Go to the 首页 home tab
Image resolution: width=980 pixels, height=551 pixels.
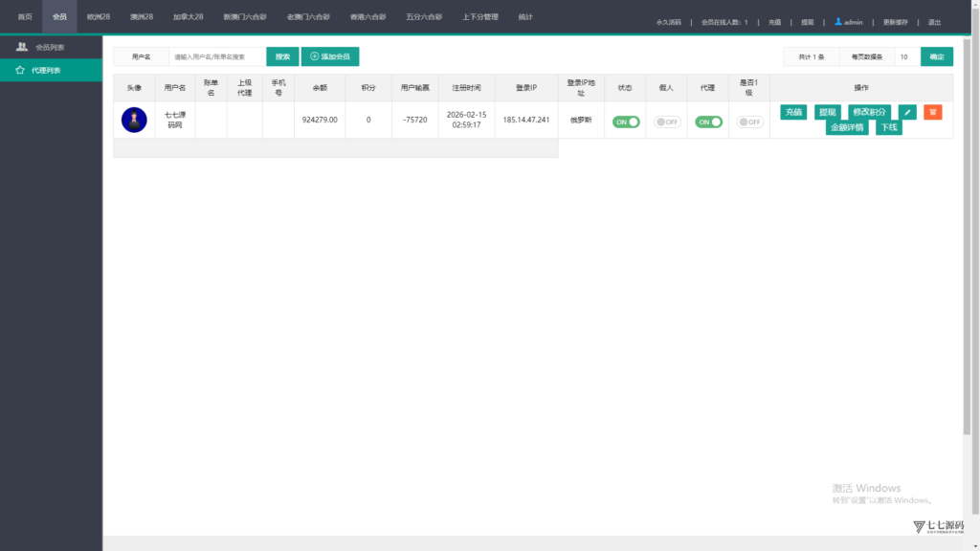pyautogui.click(x=25, y=17)
